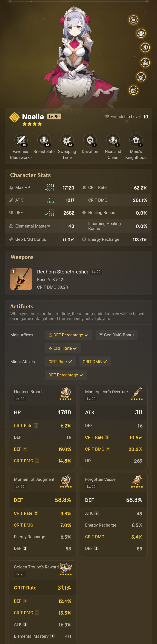The height and width of the screenshot is (644, 157).
Task: Click the topmost constellation icon beside Noelle
Action: pyautogui.click(x=134, y=20)
